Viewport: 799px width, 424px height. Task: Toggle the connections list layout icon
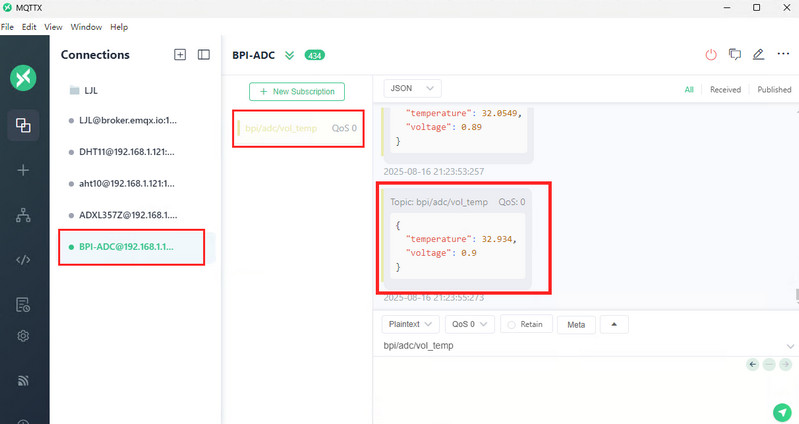pyautogui.click(x=204, y=55)
